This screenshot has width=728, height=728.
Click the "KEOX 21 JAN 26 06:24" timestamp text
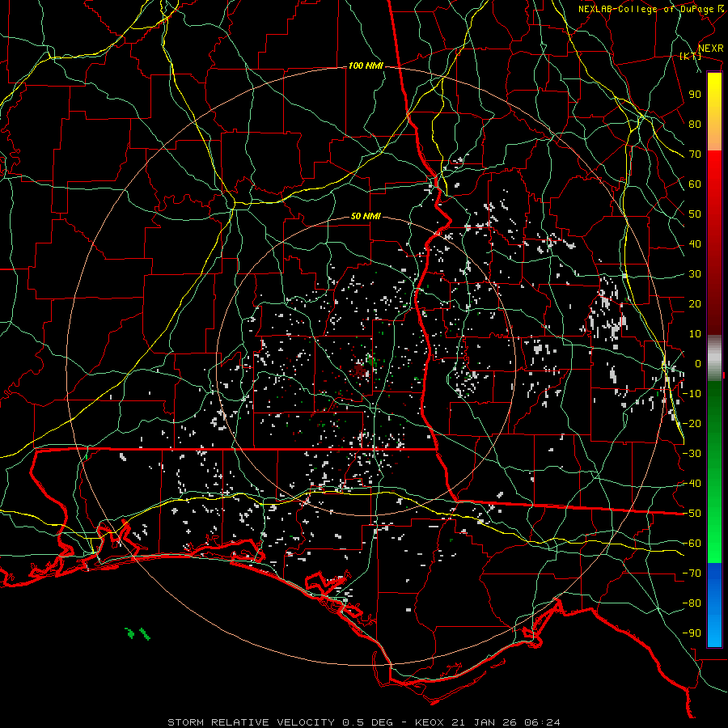[487, 722]
